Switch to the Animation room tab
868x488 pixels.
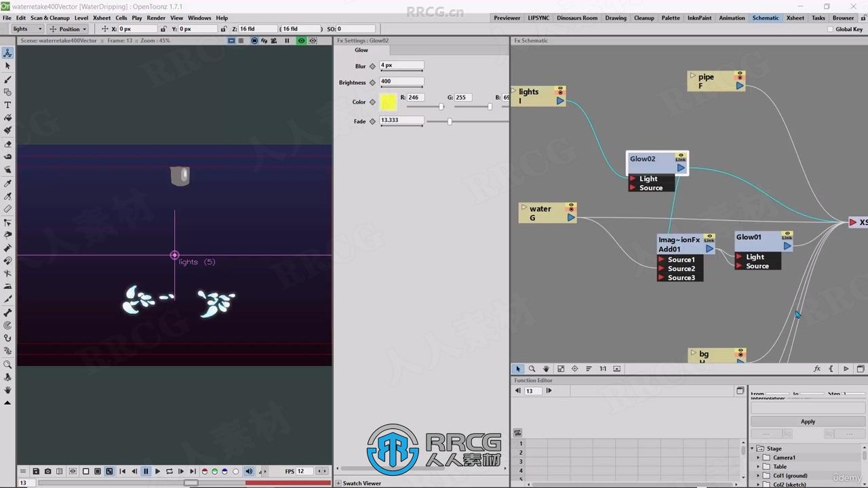pos(732,18)
